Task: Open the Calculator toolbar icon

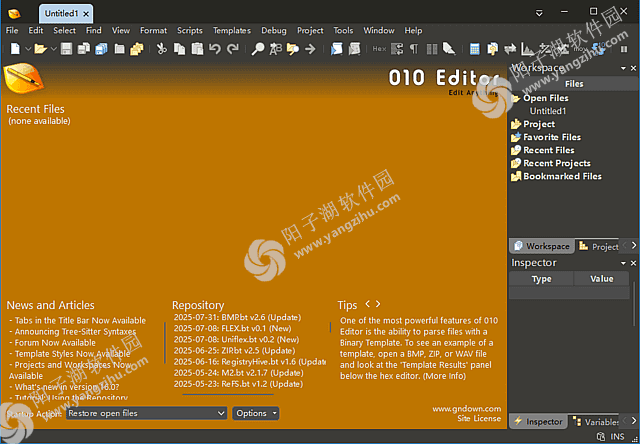Action: point(474,49)
